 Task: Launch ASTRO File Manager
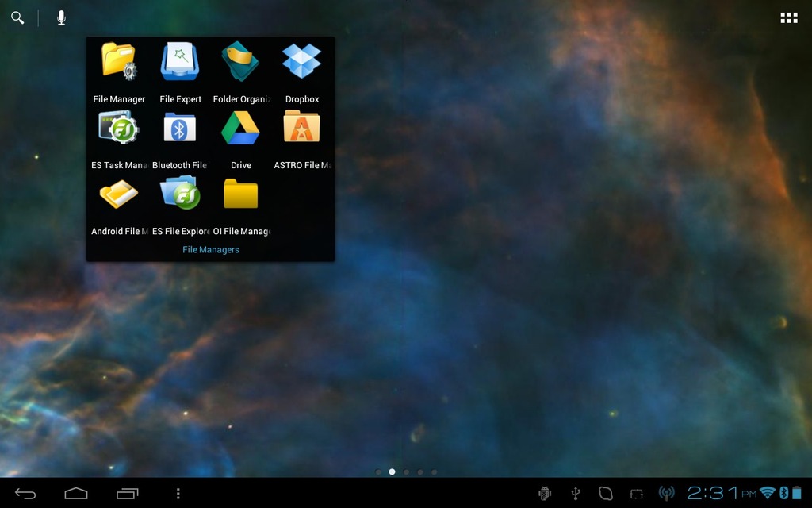click(x=302, y=139)
